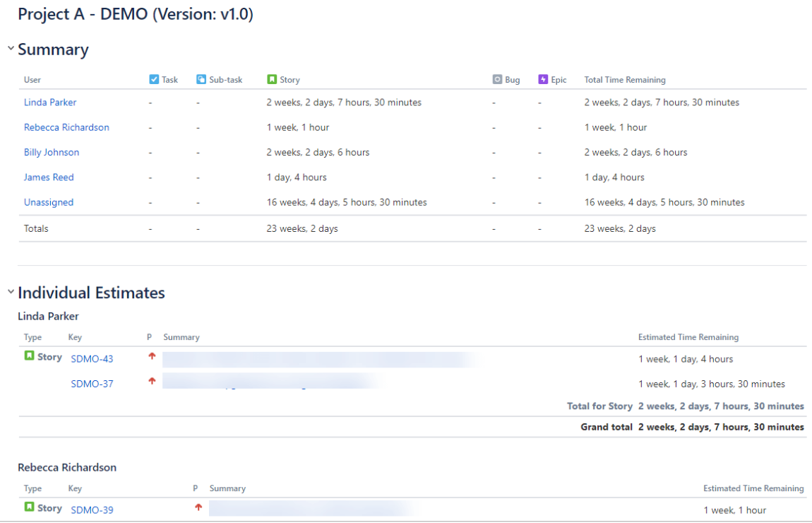Open issue SDMO-43
Viewport: 812px width, 523px height.
91,358
